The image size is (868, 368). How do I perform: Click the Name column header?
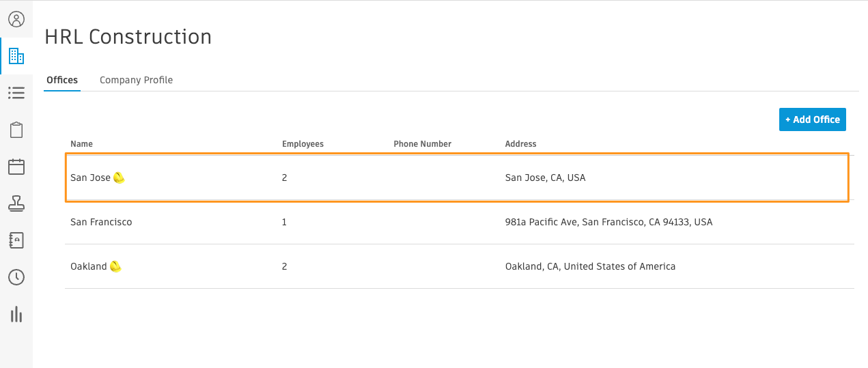[x=81, y=144]
